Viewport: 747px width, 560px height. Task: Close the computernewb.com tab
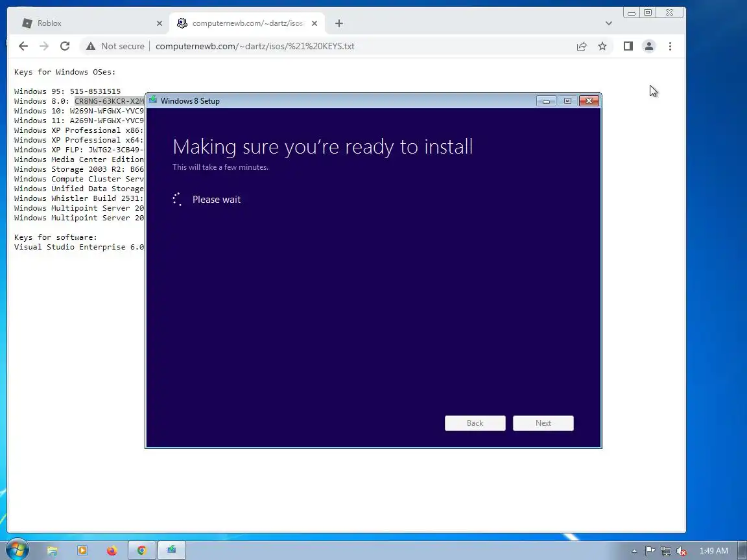314,23
